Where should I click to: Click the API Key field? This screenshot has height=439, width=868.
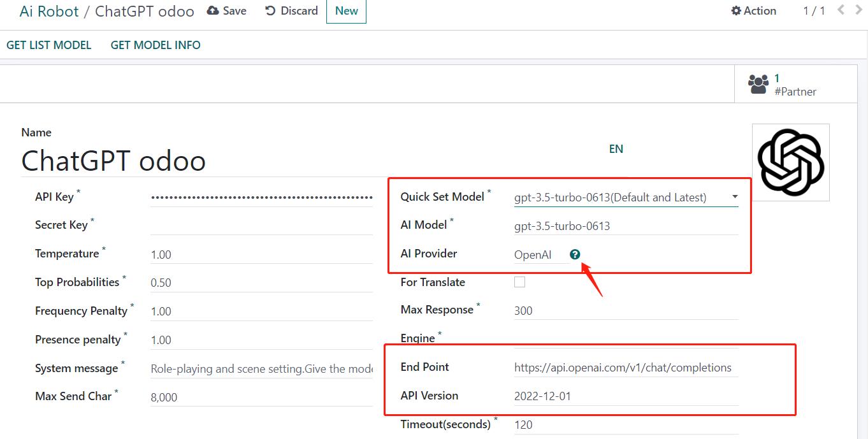(261, 198)
